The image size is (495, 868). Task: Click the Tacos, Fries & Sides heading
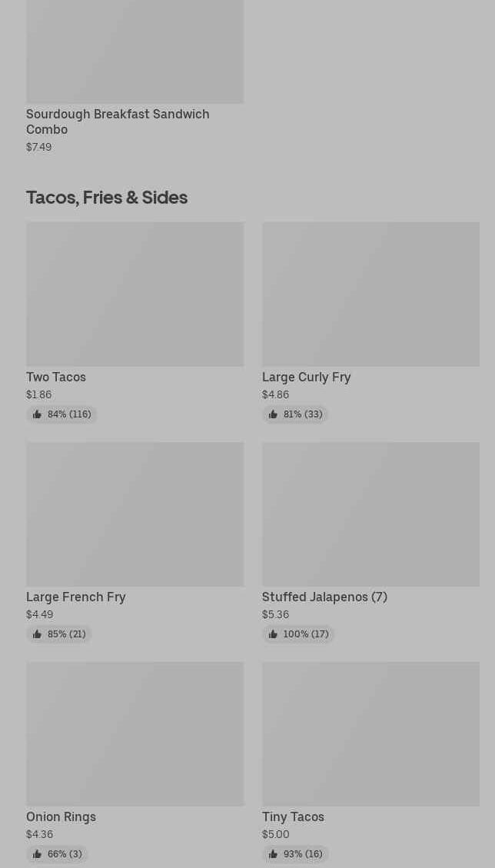107,198
